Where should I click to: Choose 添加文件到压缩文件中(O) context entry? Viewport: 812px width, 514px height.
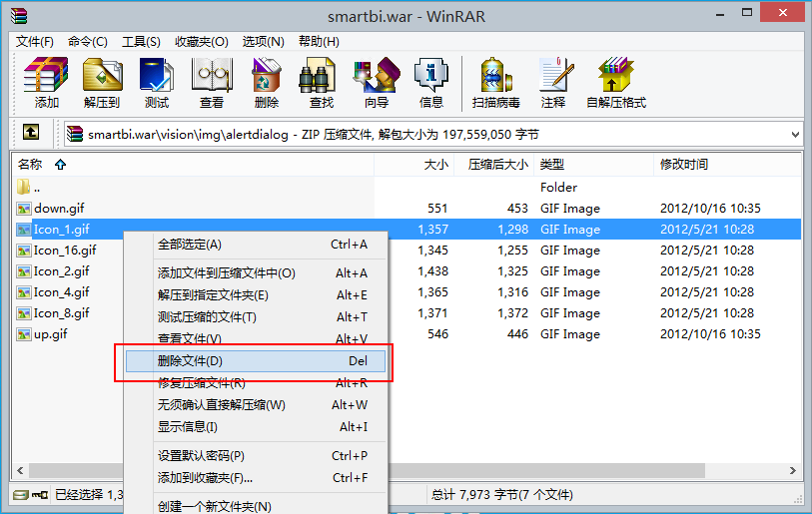256,273
